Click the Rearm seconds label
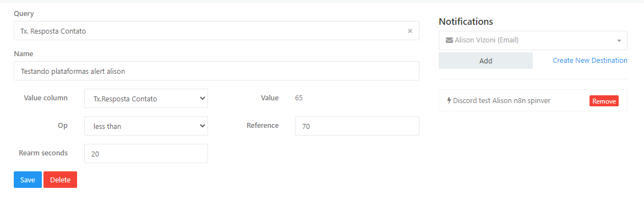Viewport: 644px width, 200px height. 43,153
